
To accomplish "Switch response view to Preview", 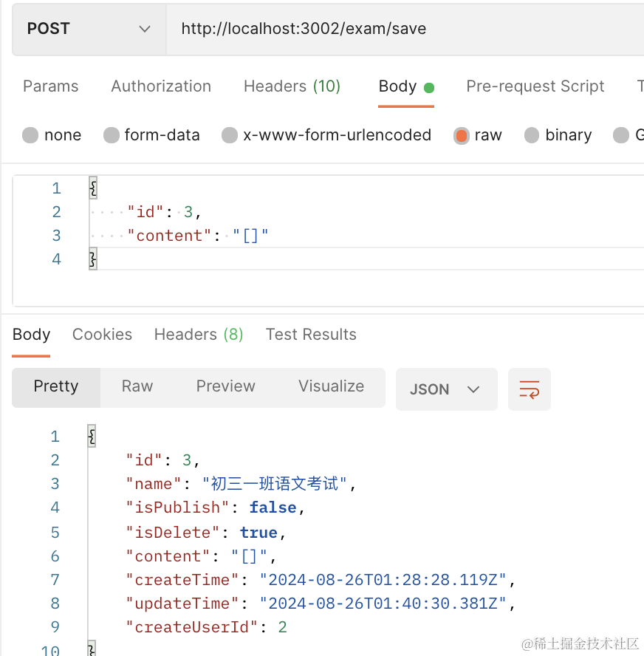I will pos(225,386).
